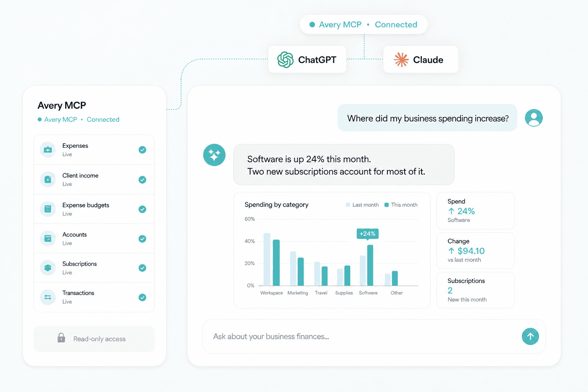Viewport: 588px width, 392px height.
Task: Click the Spending by category title
Action: point(276,205)
